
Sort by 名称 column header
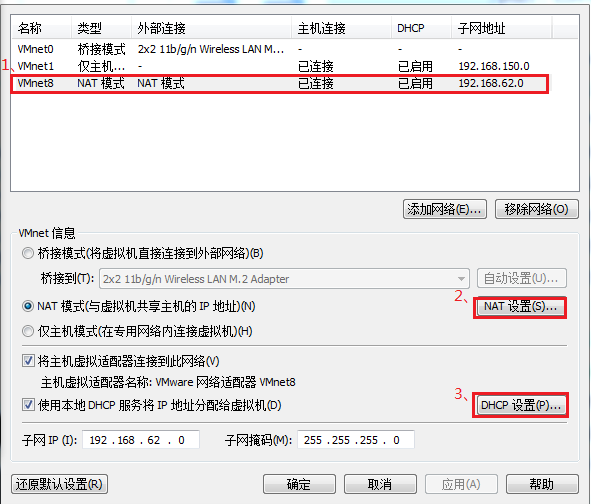(x=41, y=28)
